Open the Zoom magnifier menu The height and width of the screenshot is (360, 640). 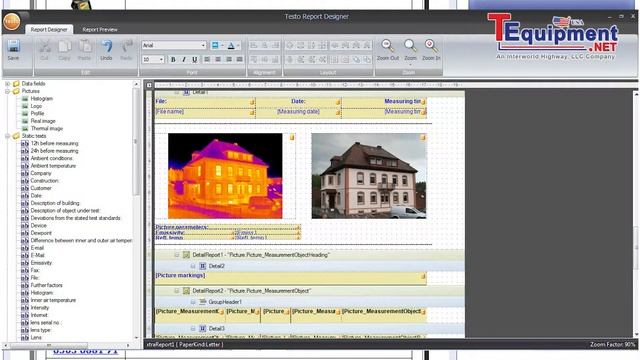coord(410,46)
